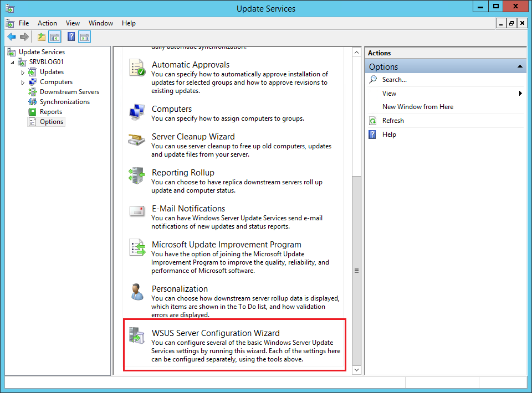
Task: Open Microsoft Update Improvement Program link
Action: pyautogui.click(x=226, y=244)
